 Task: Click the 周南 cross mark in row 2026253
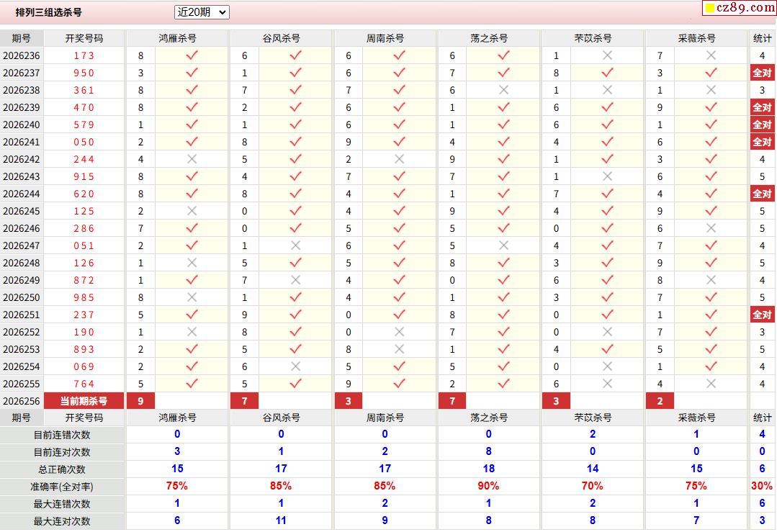coord(400,349)
